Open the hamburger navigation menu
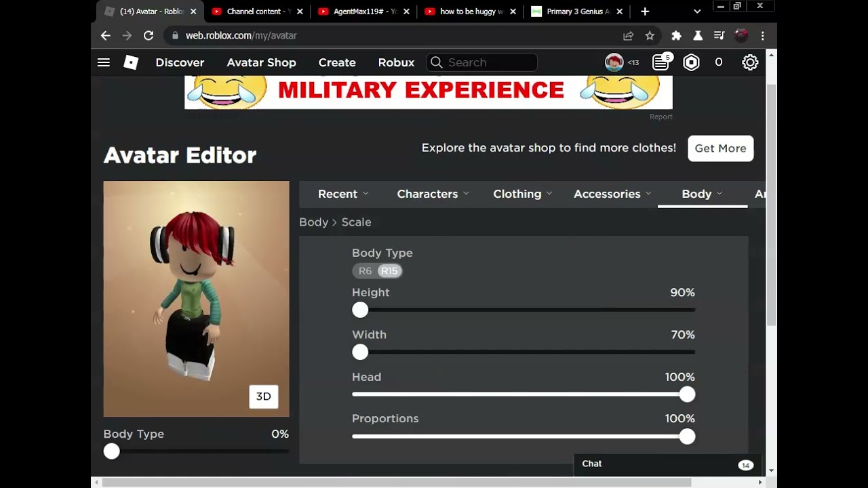Viewport: 868px width, 488px height. (104, 62)
